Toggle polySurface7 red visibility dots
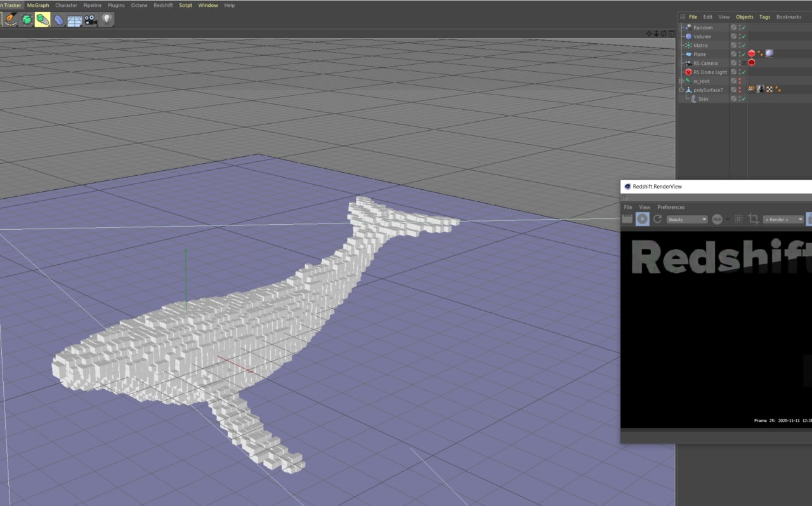Viewport: 812px width, 506px height. point(740,90)
